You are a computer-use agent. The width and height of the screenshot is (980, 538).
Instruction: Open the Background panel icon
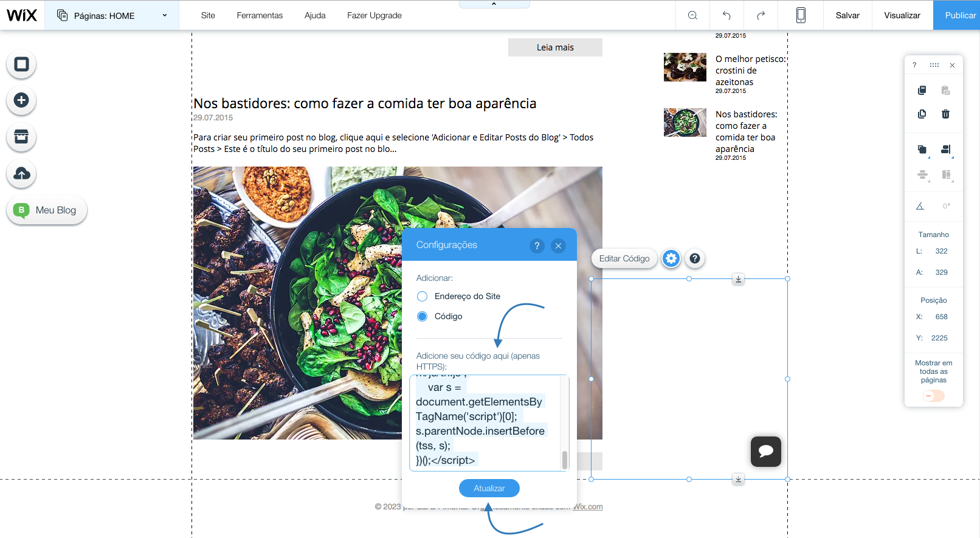point(21,64)
